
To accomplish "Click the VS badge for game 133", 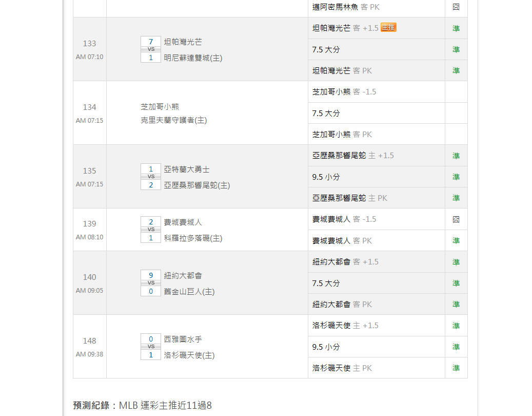I will pos(151,49).
